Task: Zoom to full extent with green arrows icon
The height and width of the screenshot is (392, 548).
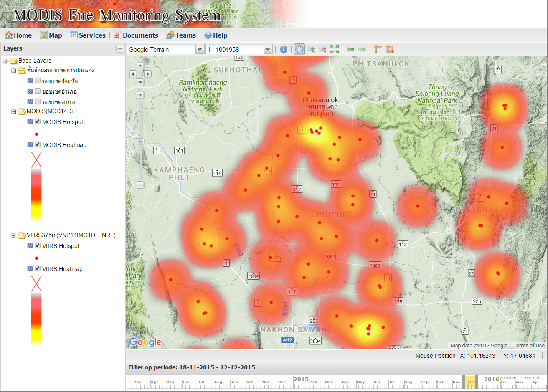Action: coord(335,49)
